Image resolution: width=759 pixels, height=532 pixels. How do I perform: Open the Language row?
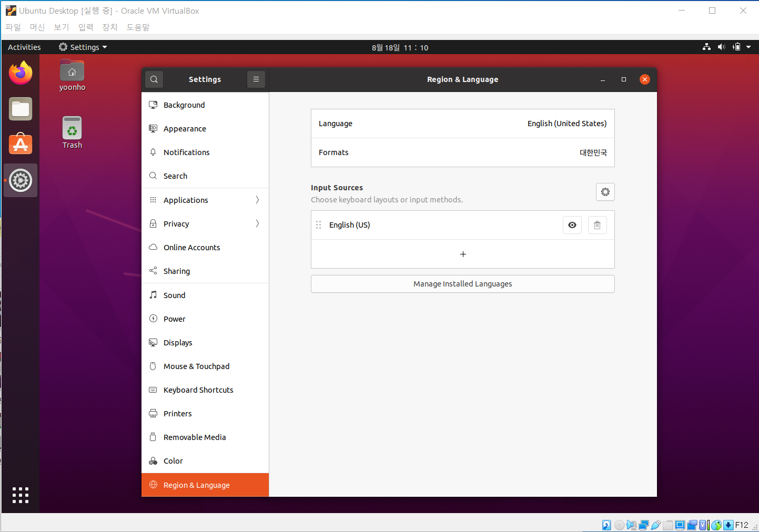point(463,124)
